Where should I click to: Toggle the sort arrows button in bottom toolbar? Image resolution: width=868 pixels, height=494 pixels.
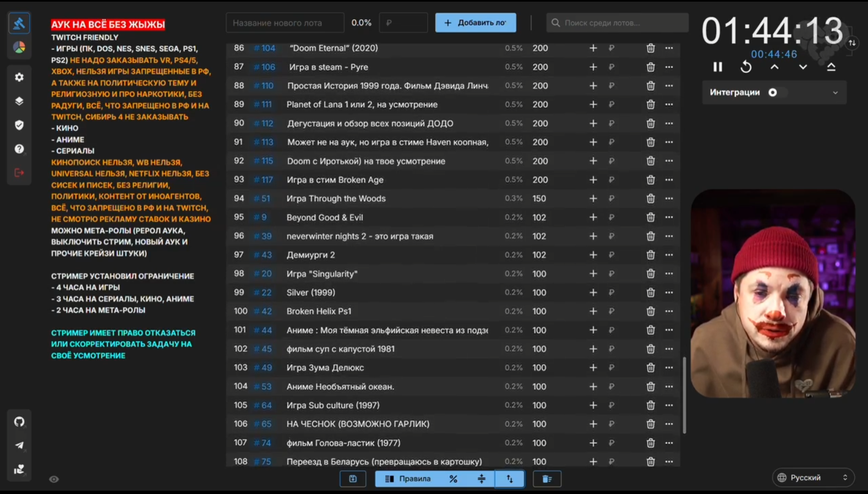tap(510, 479)
